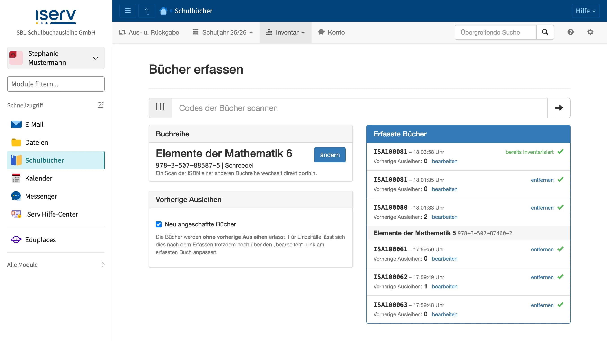
Task: Click green checkmark of ISA100063 row
Action: pyautogui.click(x=560, y=305)
